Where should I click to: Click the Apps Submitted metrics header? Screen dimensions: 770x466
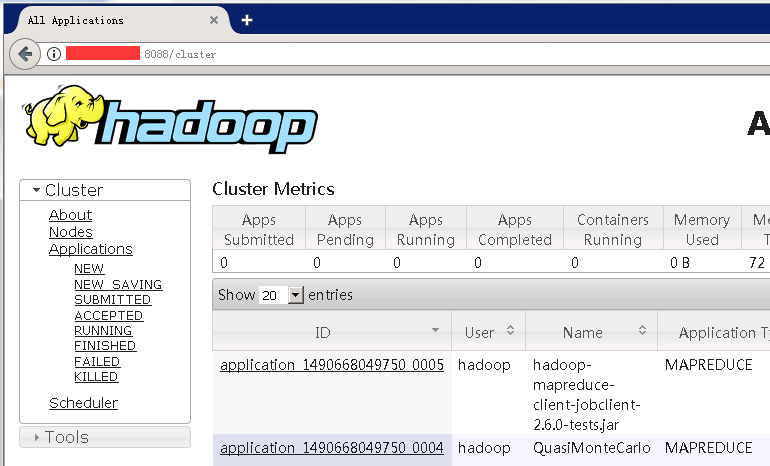click(x=259, y=229)
